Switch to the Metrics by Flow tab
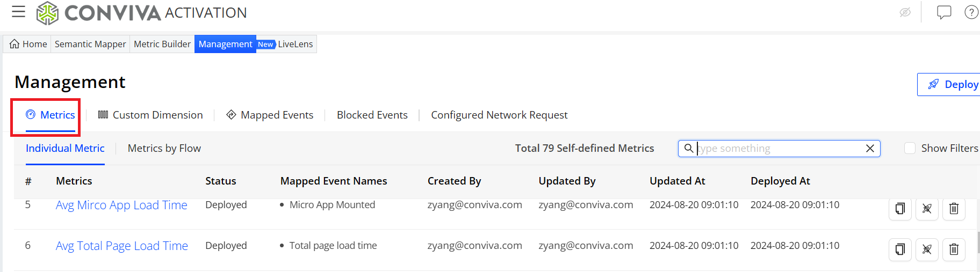Screen dimensions: 980x272 (x=164, y=148)
